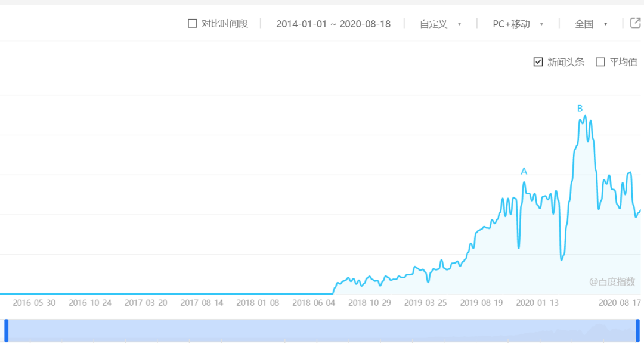This screenshot has height=347, width=644.
Task: Click the middle of the blue timeline range bar
Action: tap(322, 330)
